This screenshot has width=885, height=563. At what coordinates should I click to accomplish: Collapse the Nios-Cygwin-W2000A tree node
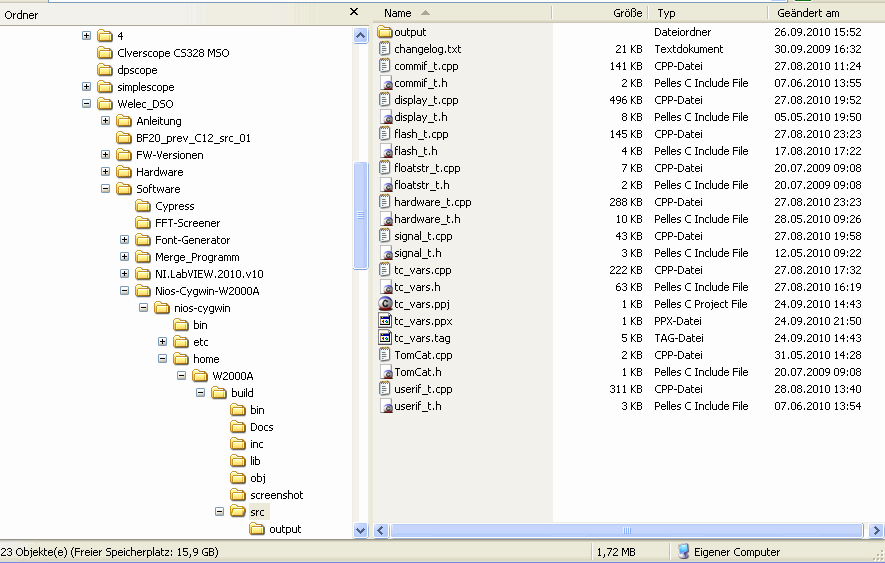click(125, 291)
